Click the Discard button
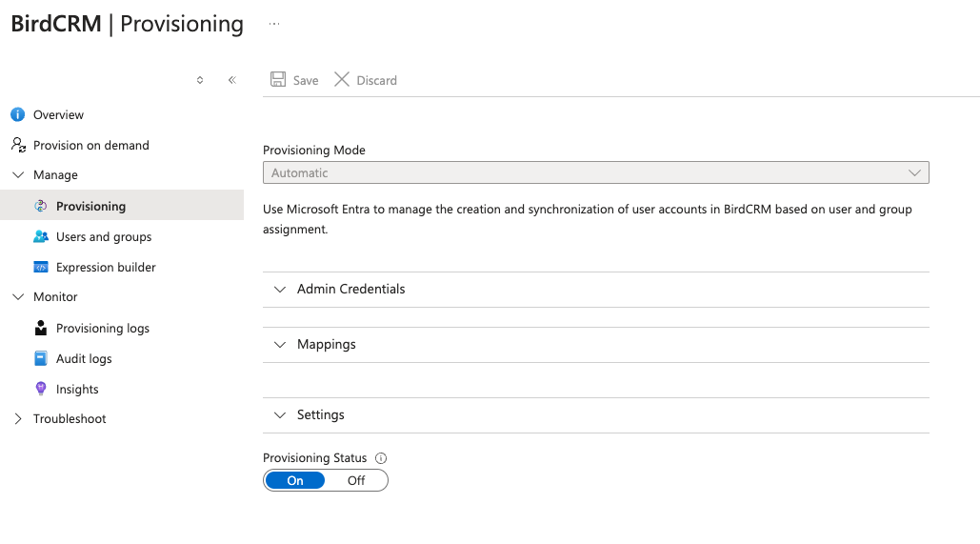 pos(366,80)
